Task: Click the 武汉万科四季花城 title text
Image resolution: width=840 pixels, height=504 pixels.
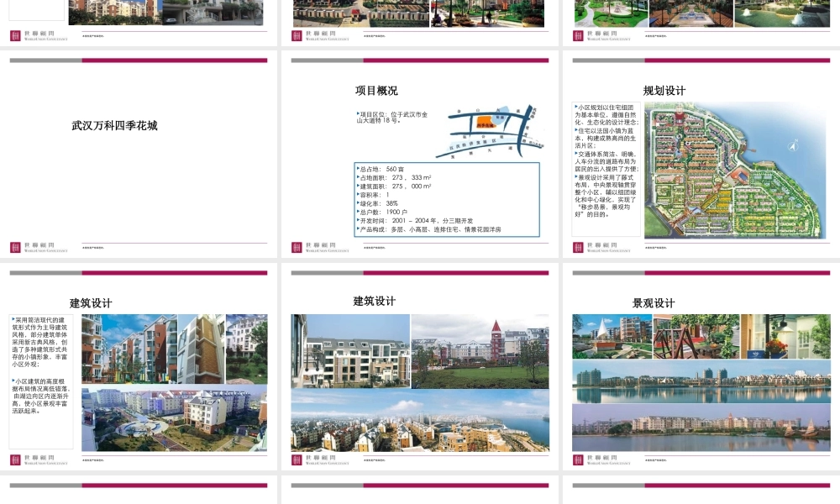Action: point(114,126)
